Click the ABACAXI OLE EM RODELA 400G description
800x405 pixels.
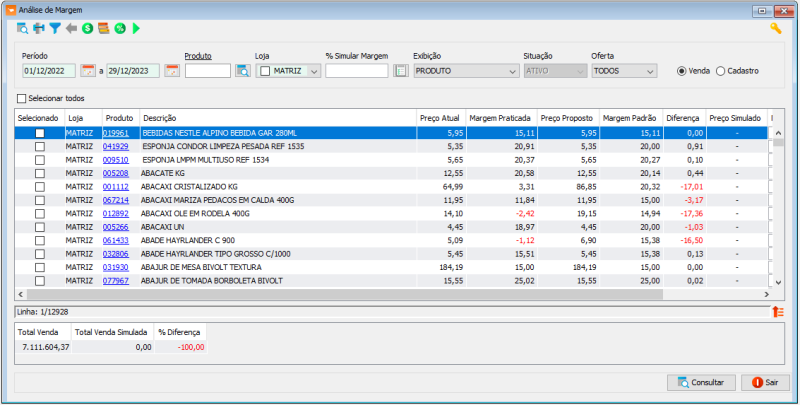pos(195,214)
